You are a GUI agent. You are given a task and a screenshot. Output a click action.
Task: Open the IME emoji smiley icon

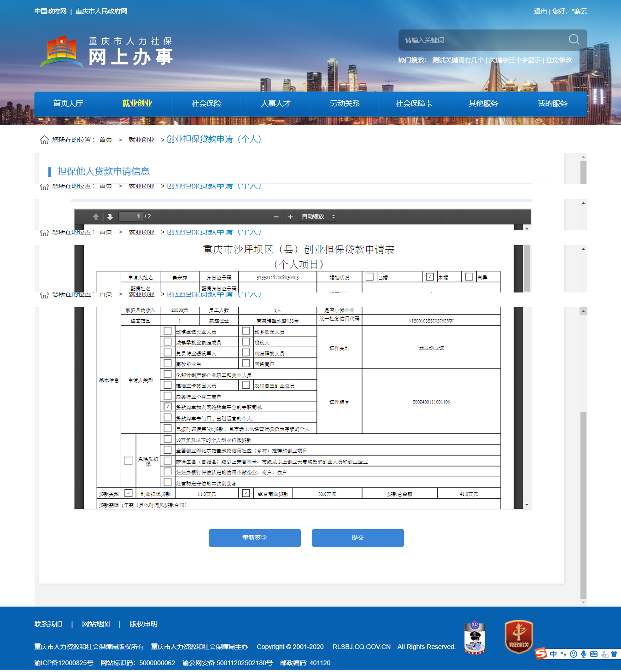pos(573,654)
